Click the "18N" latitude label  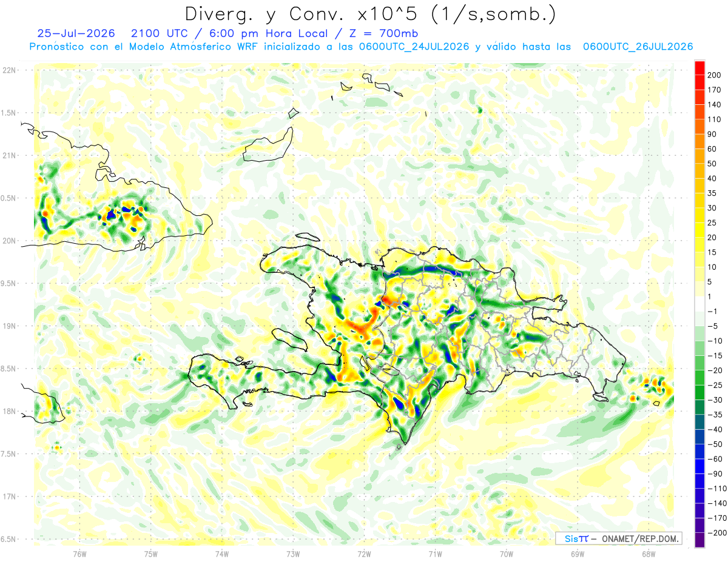[9, 411]
